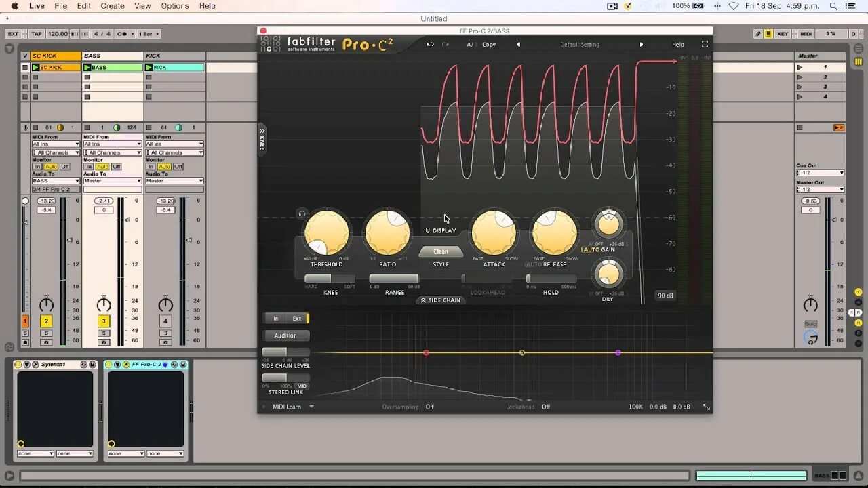Click the redo arrow in Pro-C 2 header
Viewport: 868px width, 488px height.
coord(446,45)
